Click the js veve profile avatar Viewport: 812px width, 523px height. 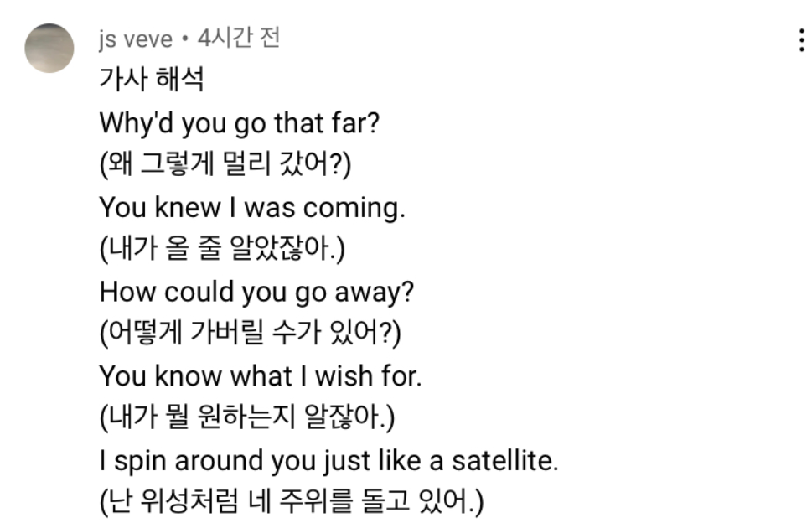tap(49, 49)
